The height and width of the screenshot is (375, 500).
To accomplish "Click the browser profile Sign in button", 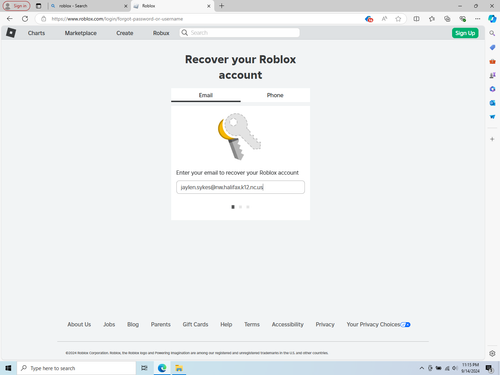I will 16,6.
